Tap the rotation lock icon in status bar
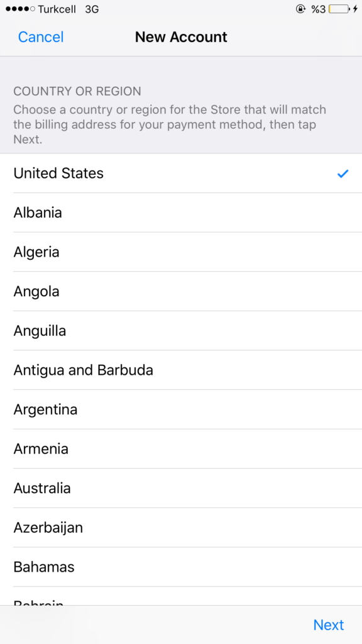The height and width of the screenshot is (644, 362). (301, 9)
